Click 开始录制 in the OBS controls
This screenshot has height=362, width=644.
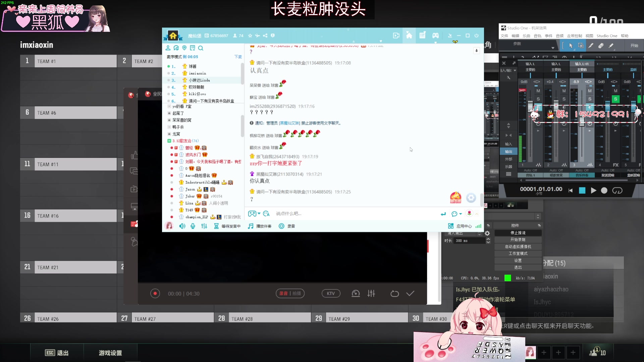point(518,240)
